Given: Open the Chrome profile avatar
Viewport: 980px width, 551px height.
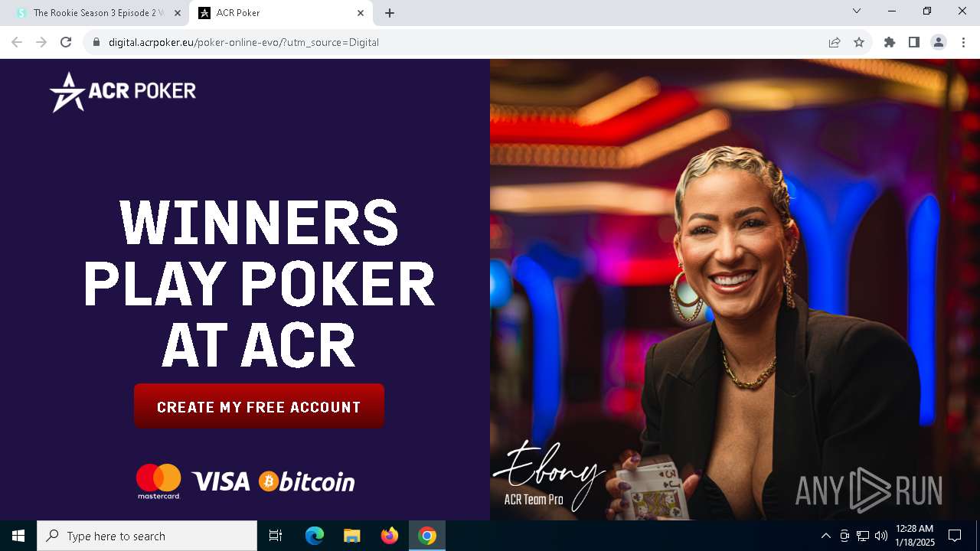Looking at the screenshot, I should click(x=939, y=42).
